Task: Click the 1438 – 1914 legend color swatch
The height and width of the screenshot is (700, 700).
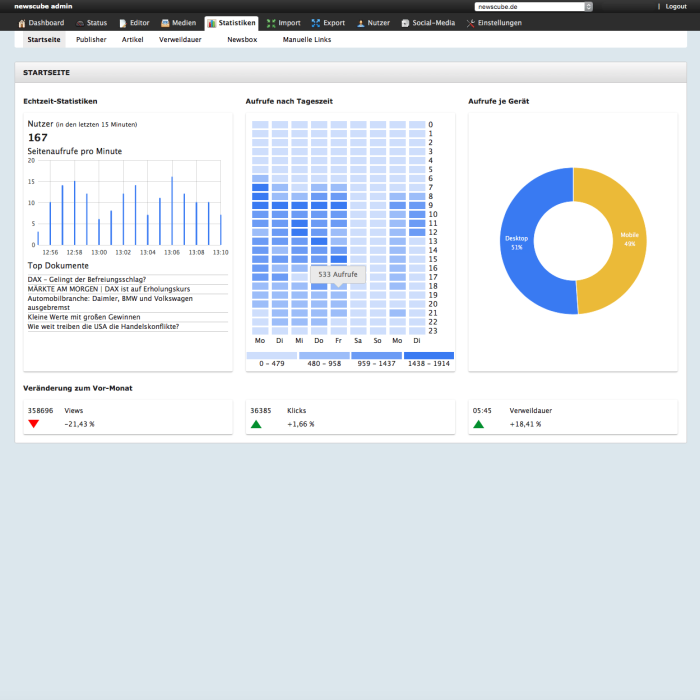Action: 429,355
